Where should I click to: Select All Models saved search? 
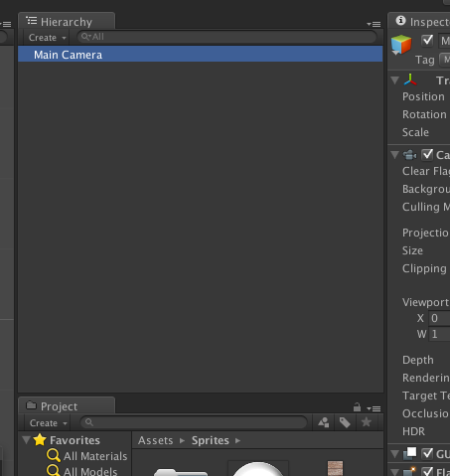90,471
